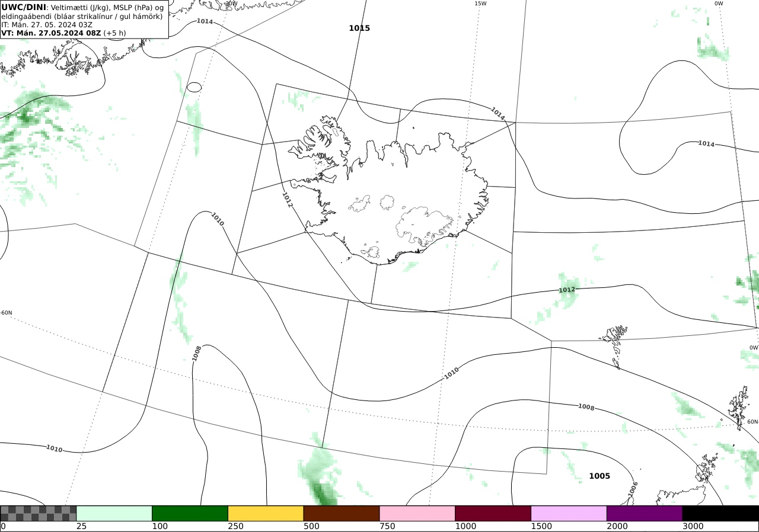Click the legend value 3000
This screenshot has width=759, height=532.
[x=693, y=526]
